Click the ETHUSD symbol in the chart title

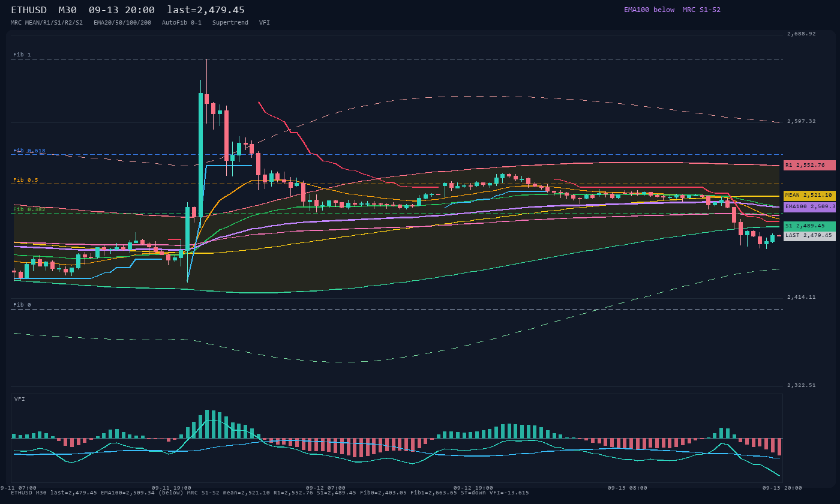29,10
